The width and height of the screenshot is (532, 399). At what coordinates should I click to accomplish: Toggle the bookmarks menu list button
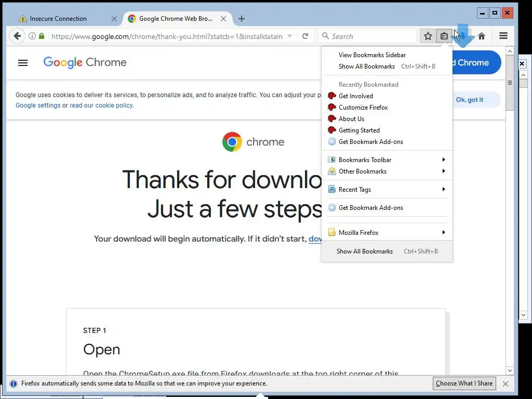(x=444, y=36)
